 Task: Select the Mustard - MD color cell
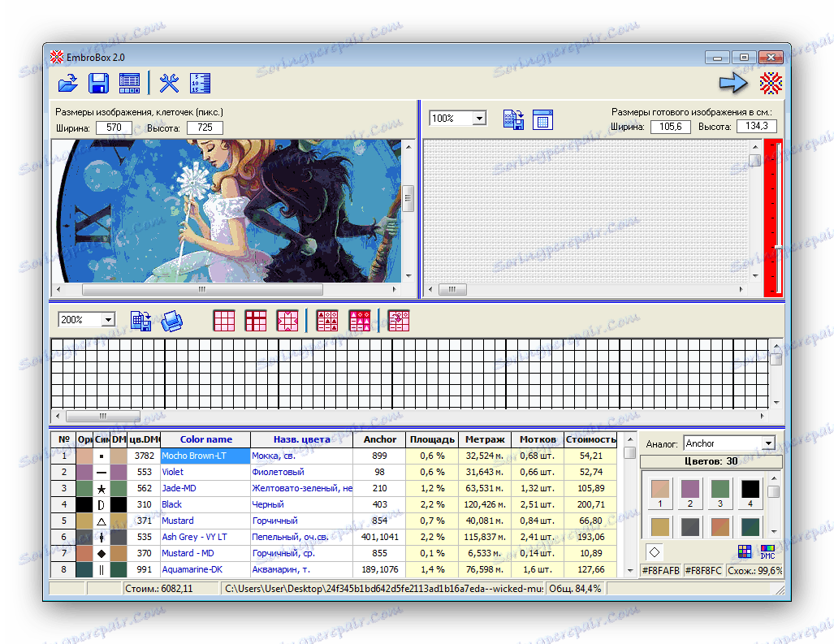pyautogui.click(x=205, y=553)
